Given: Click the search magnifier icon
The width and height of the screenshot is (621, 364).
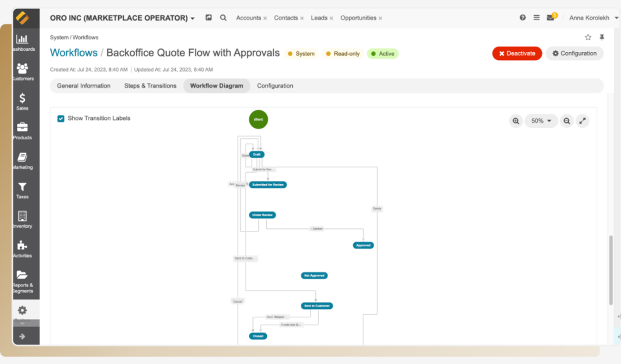Looking at the screenshot, I should 223,18.
